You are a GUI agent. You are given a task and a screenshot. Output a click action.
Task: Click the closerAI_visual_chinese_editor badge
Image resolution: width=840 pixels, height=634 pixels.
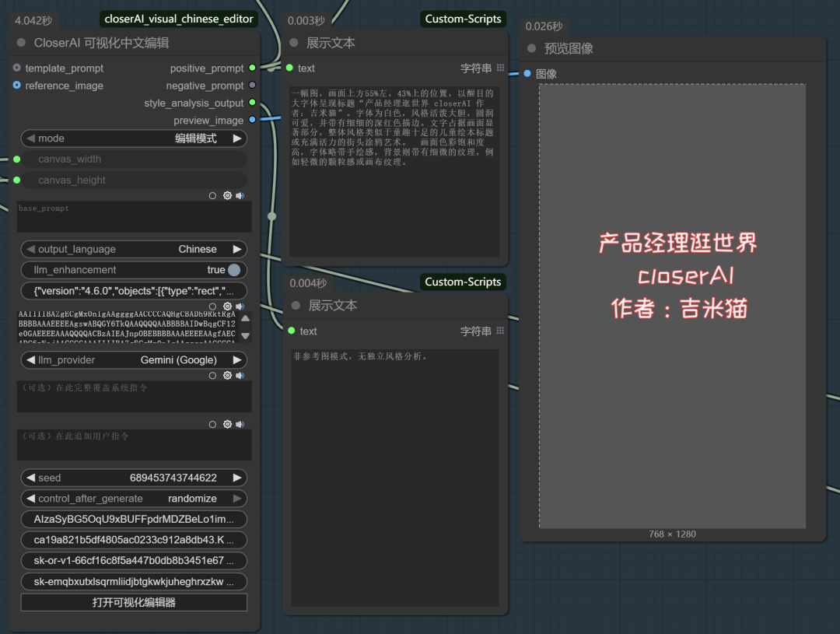pyautogui.click(x=179, y=19)
